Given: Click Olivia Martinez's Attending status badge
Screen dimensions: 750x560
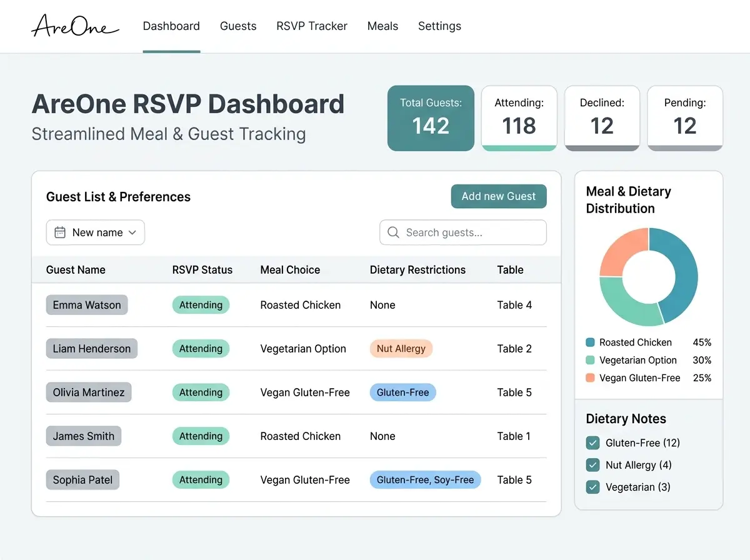Looking at the screenshot, I should pos(201,392).
